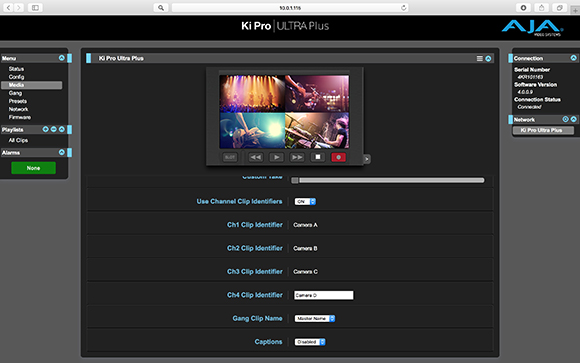Click the browser forward arrow
Viewport: 580px width, 363px height.
[x=19, y=7]
